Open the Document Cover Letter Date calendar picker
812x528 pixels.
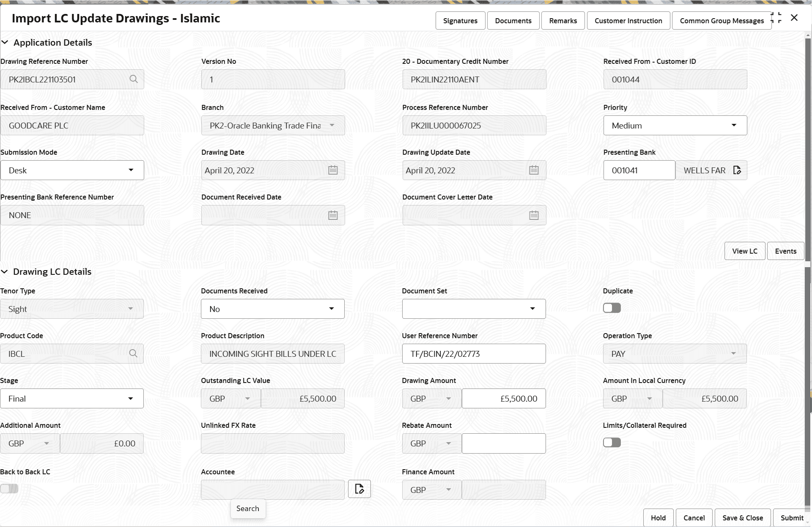coord(534,215)
